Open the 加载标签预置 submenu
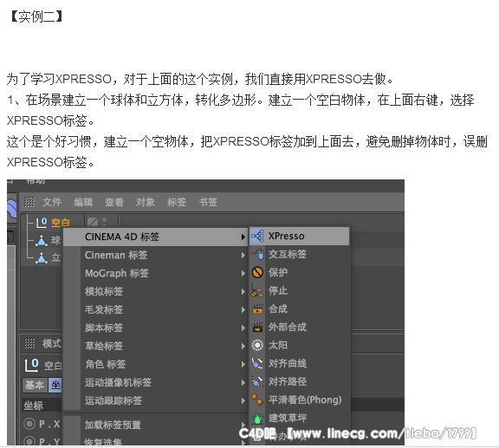Viewport: 499px width, 448px height. [x=155, y=425]
